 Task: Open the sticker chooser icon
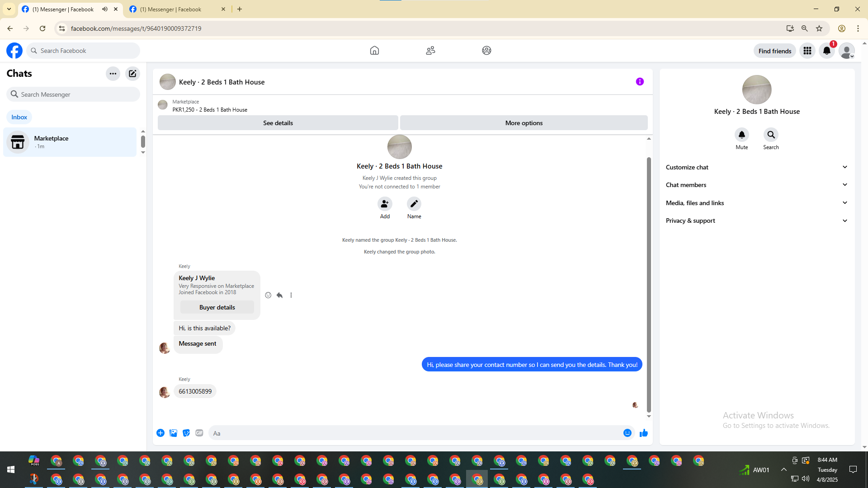coord(186,433)
